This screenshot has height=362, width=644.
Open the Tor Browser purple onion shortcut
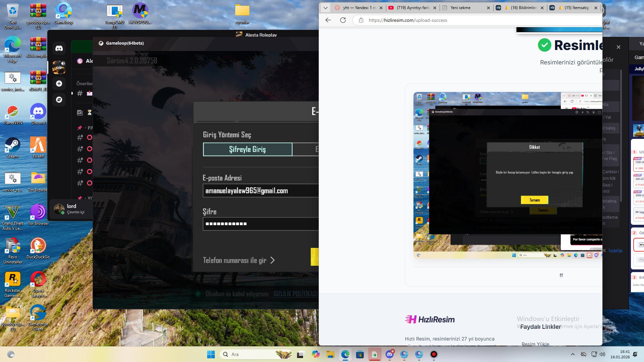(38, 215)
